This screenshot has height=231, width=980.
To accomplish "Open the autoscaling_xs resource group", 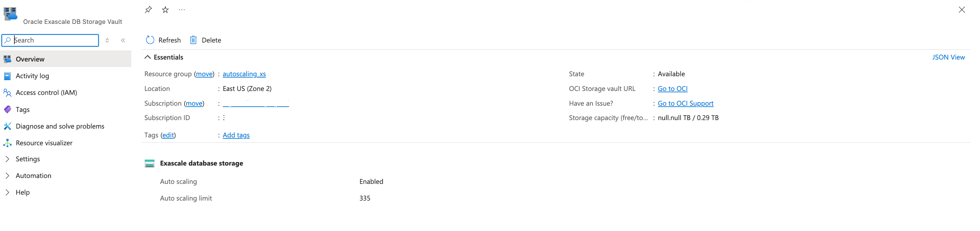I will point(244,74).
